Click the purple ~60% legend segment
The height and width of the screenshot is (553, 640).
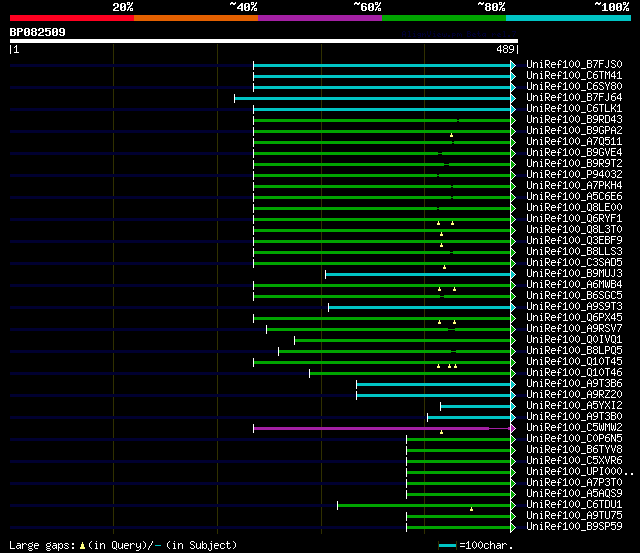320,18
